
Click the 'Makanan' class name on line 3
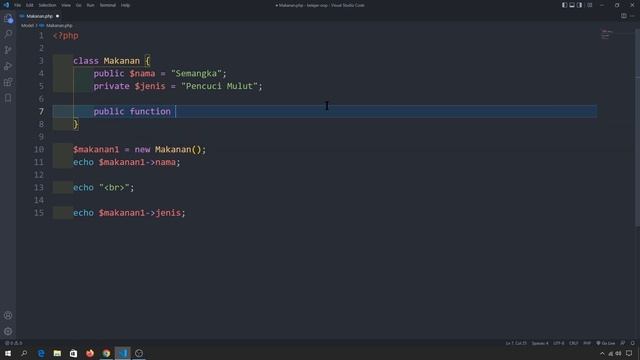pyautogui.click(x=122, y=61)
